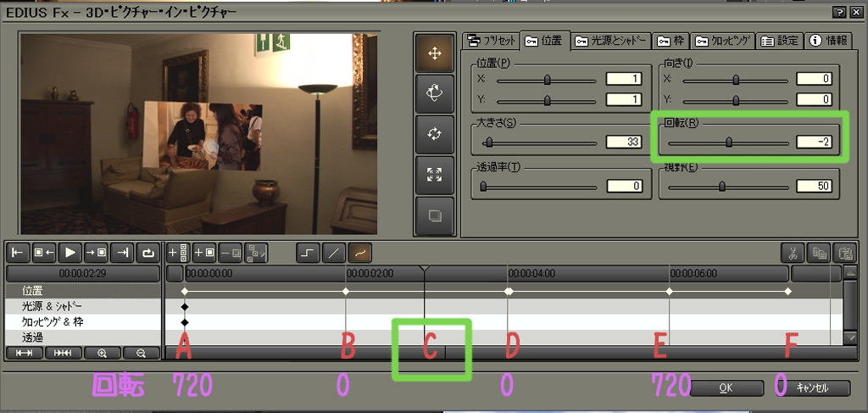Screen dimensions: 868x413
Task: Switch to the 位置 tab
Action: (x=545, y=41)
